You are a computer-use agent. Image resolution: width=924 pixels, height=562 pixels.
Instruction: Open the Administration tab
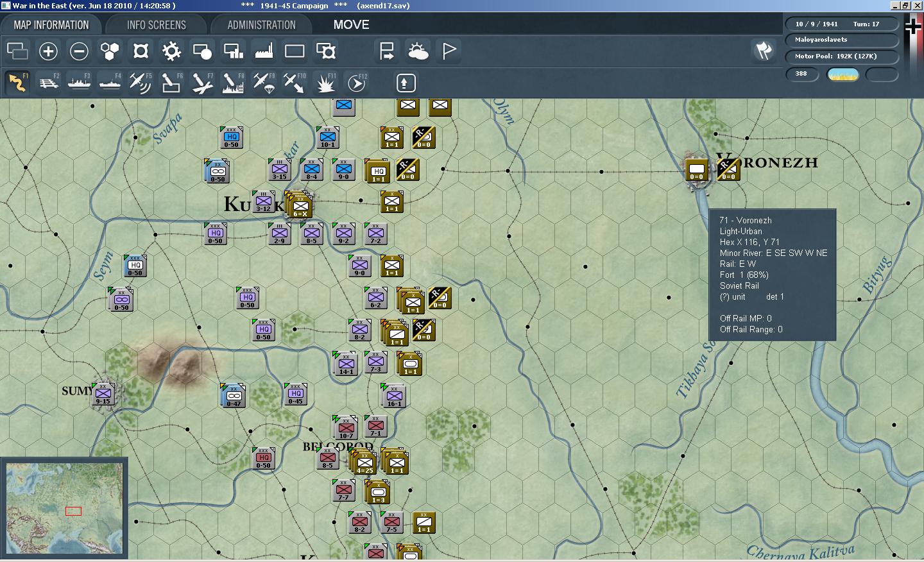coord(261,25)
